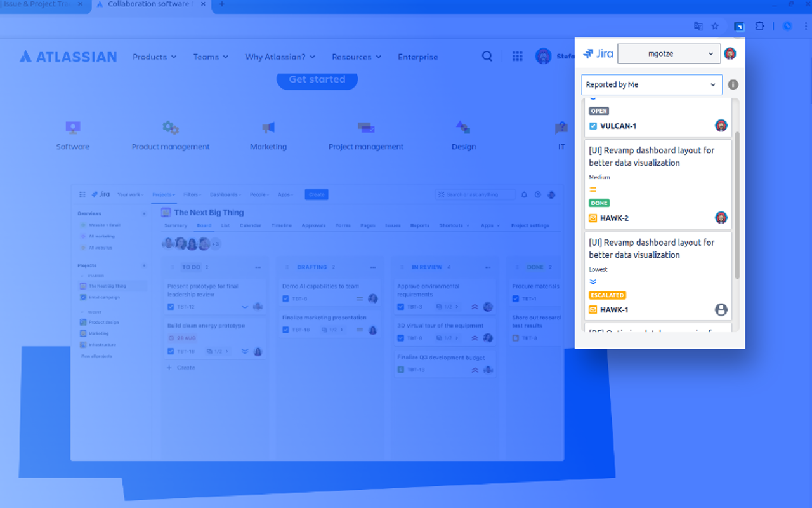Expand the Why Atlassian? menu

(280, 57)
